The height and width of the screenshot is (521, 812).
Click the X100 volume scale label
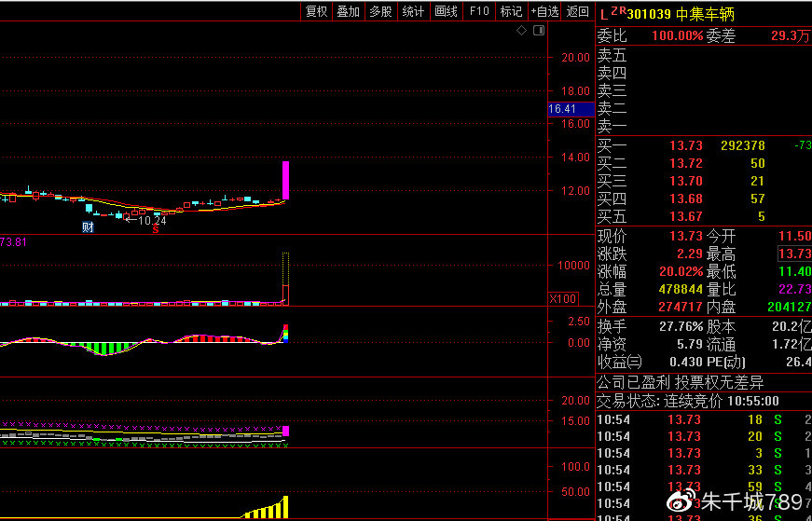coord(562,299)
